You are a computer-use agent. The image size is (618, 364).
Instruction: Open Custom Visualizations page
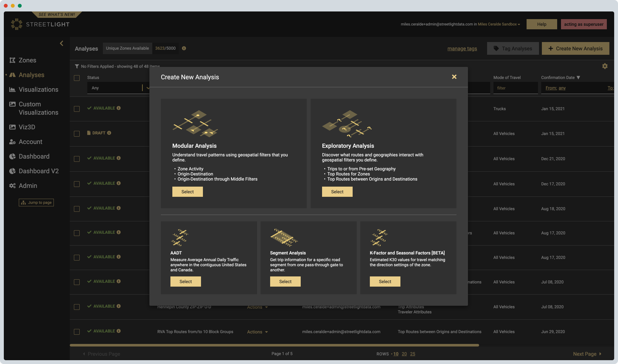coord(38,108)
